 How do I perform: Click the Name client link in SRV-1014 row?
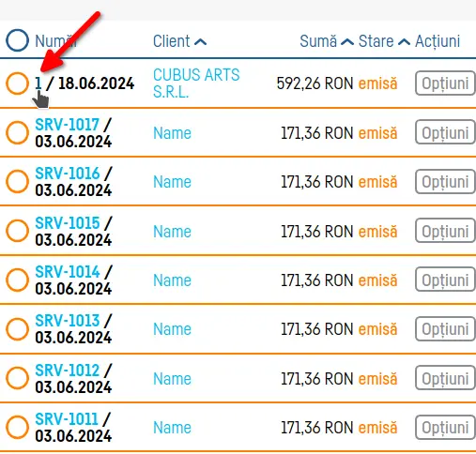[172, 280]
